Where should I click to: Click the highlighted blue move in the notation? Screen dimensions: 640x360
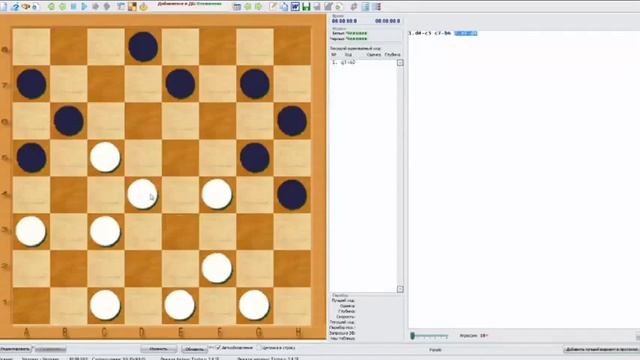pos(466,33)
